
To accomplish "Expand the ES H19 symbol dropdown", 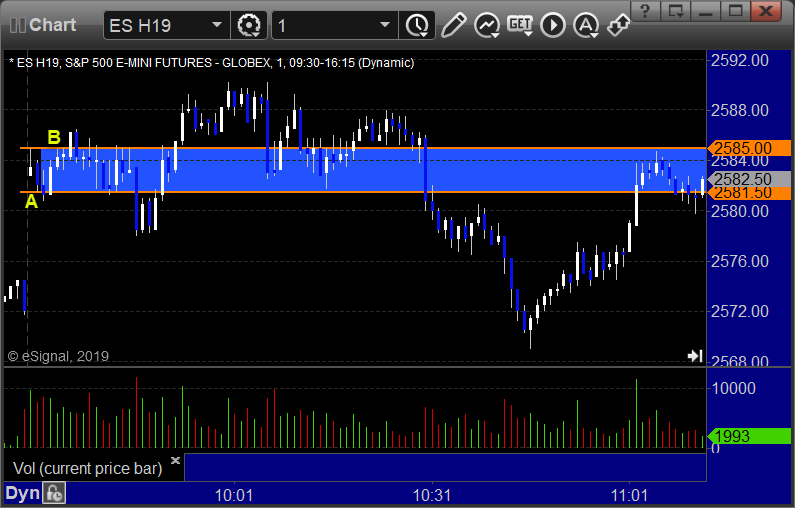I will pos(217,25).
